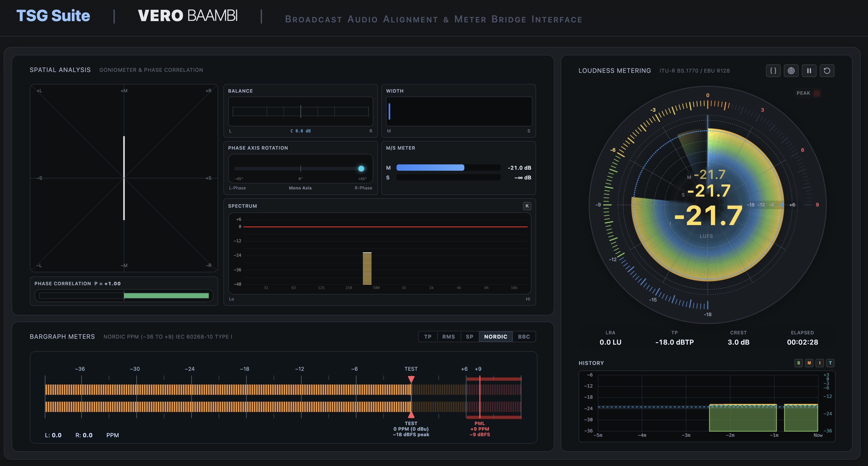Click the L-Phase label
Screen dimensions: 868x466
(x=237, y=188)
